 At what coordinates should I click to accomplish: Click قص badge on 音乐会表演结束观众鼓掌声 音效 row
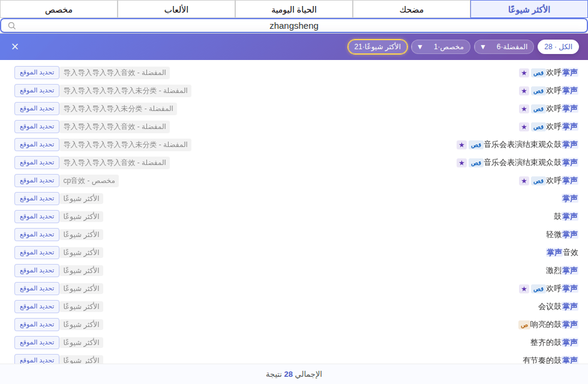(x=476, y=163)
